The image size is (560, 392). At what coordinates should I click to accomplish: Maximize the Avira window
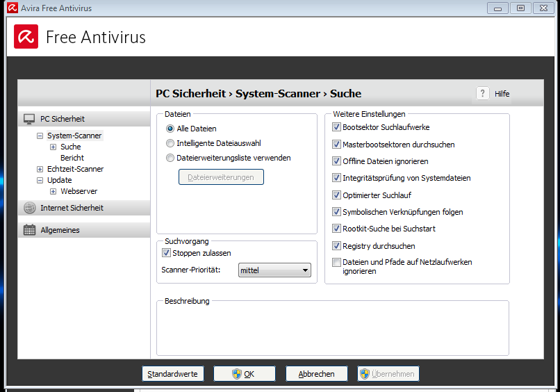click(520, 8)
